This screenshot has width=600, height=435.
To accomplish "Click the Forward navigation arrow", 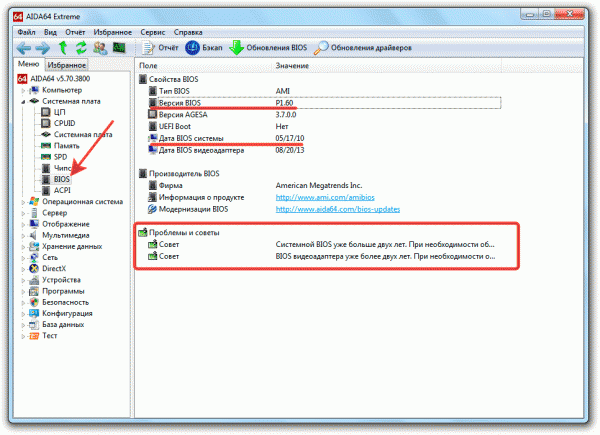I will pos(42,48).
